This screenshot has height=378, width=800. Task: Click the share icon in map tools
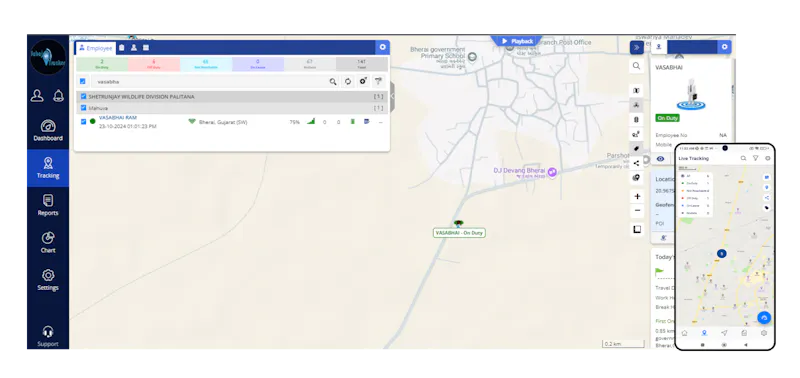[x=636, y=163]
